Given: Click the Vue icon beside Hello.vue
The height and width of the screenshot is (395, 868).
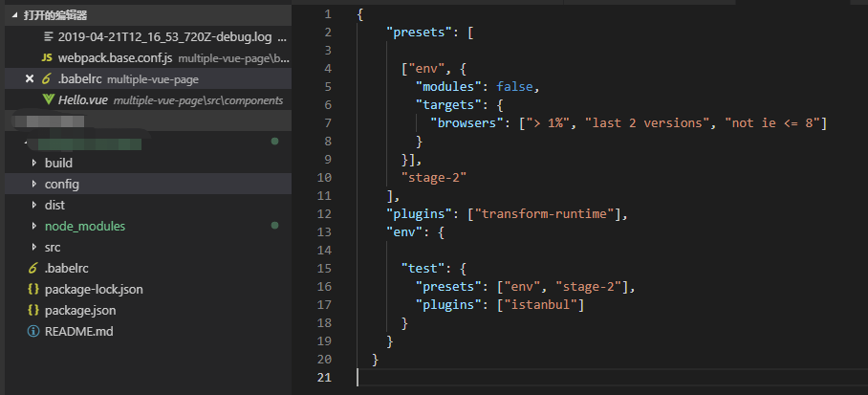Looking at the screenshot, I should [48, 99].
